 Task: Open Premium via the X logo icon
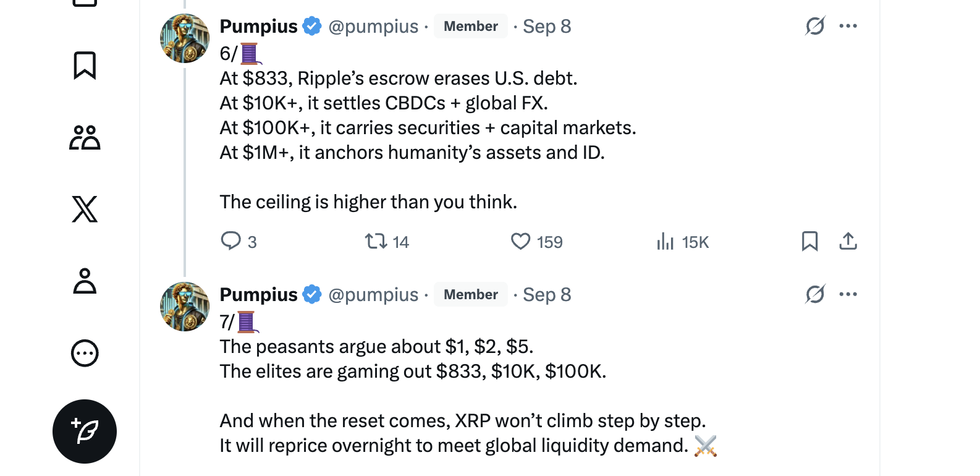pyautogui.click(x=85, y=209)
